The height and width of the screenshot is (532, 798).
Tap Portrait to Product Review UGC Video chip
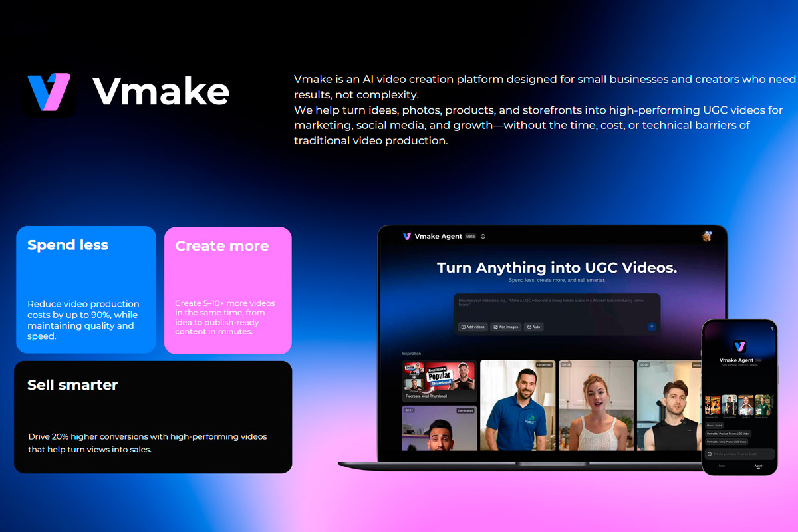728,434
